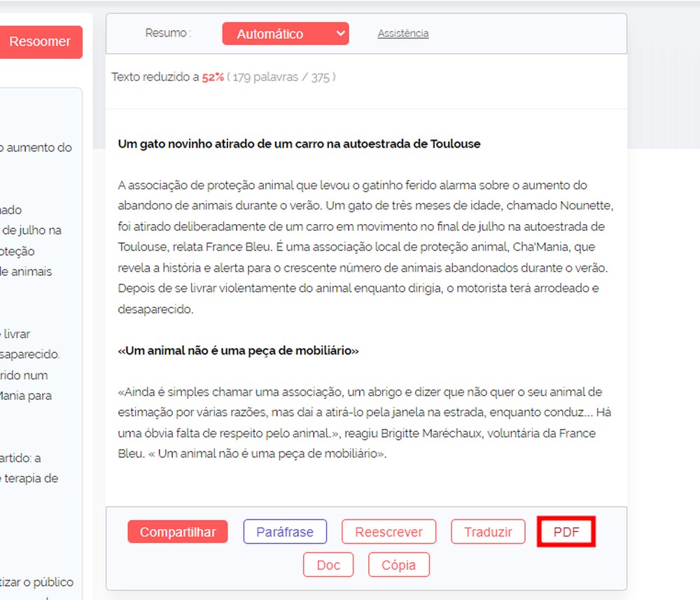Export the summary as PDF
Screen dimensions: 700x600
tap(566, 531)
